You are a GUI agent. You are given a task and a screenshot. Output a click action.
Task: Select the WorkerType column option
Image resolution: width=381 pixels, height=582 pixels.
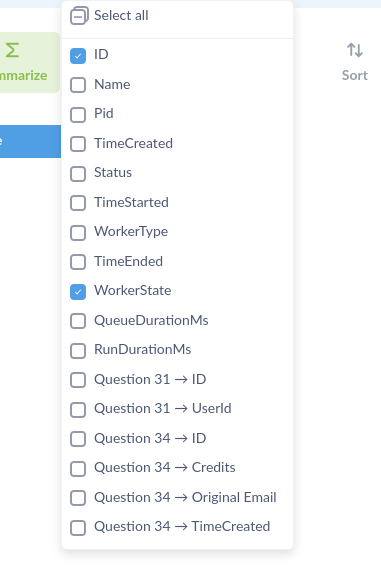click(78, 233)
